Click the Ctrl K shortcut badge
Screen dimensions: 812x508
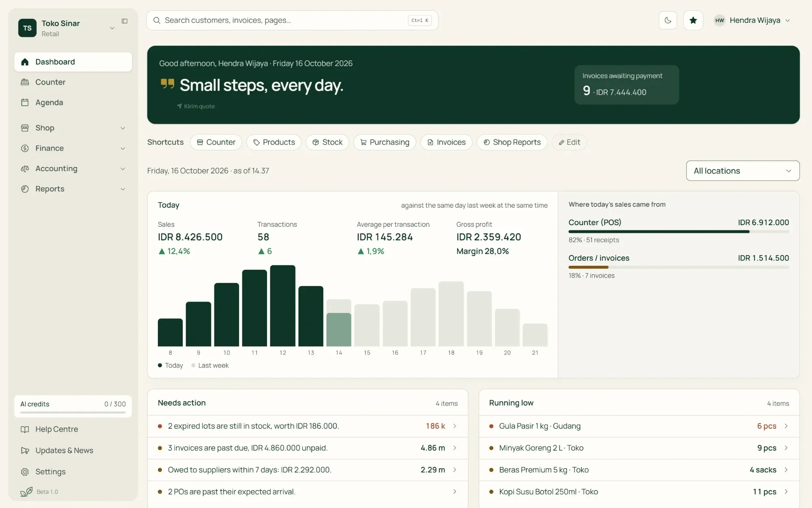[420, 20]
